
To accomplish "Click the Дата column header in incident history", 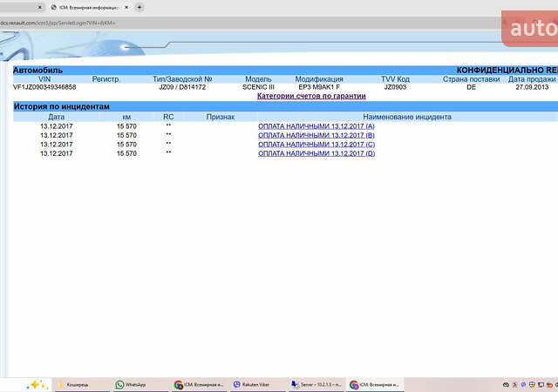I will tap(56, 116).
